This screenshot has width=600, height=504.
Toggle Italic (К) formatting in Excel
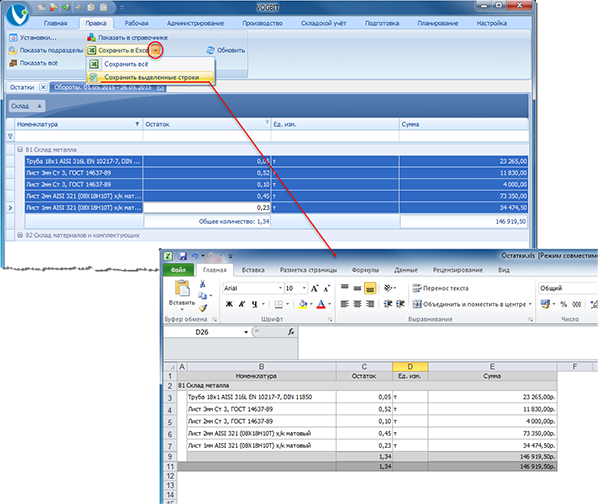pyautogui.click(x=241, y=304)
